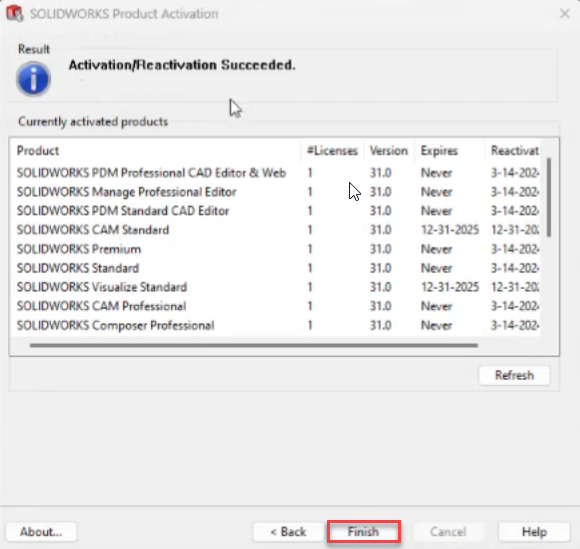
Task: Click Never expiry for SOLIDWORKS Premium
Action: tap(436, 249)
